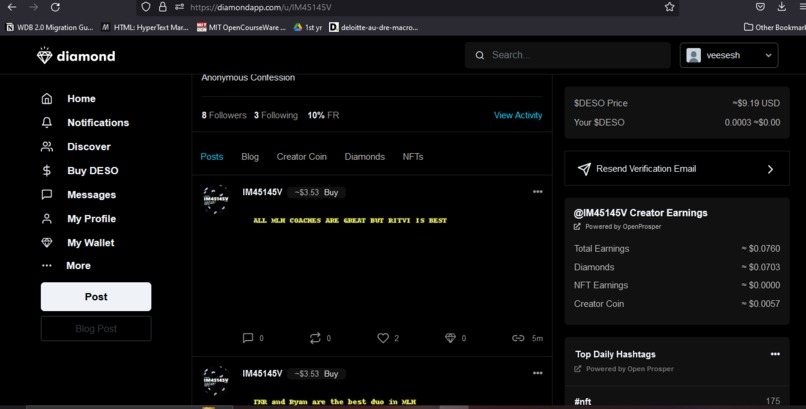Switch to the Blog tab
The width and height of the screenshot is (806, 409).
[250, 157]
